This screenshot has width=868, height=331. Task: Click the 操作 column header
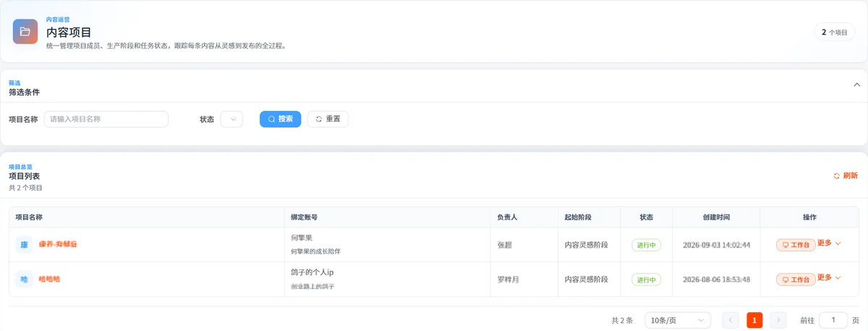pyautogui.click(x=810, y=217)
